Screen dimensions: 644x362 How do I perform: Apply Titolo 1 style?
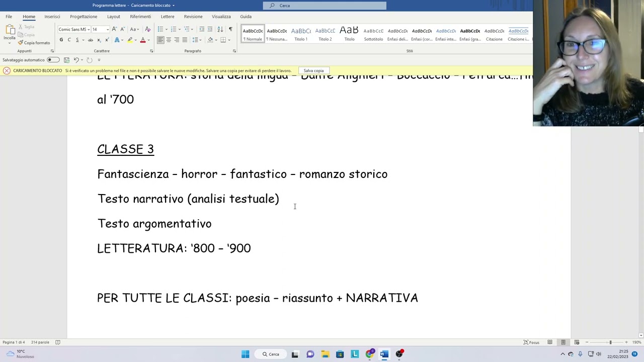click(x=301, y=34)
